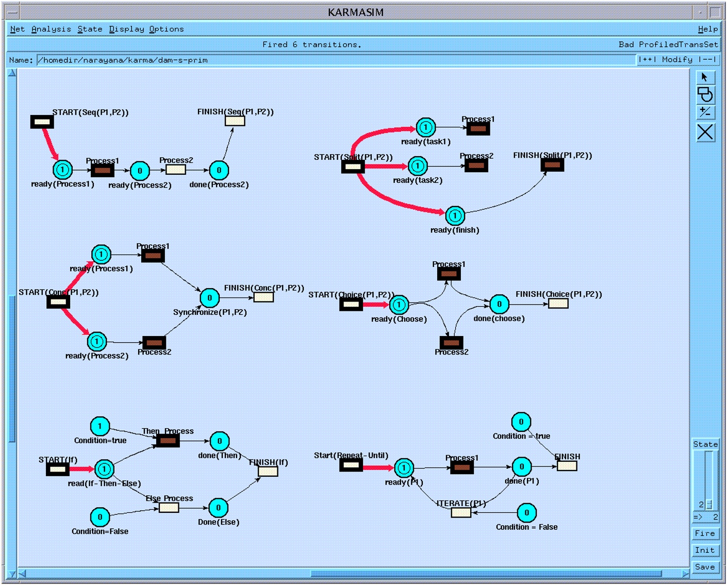Select the Else_Process transition
Viewport: 728px width, 586px height.
[x=169, y=508]
